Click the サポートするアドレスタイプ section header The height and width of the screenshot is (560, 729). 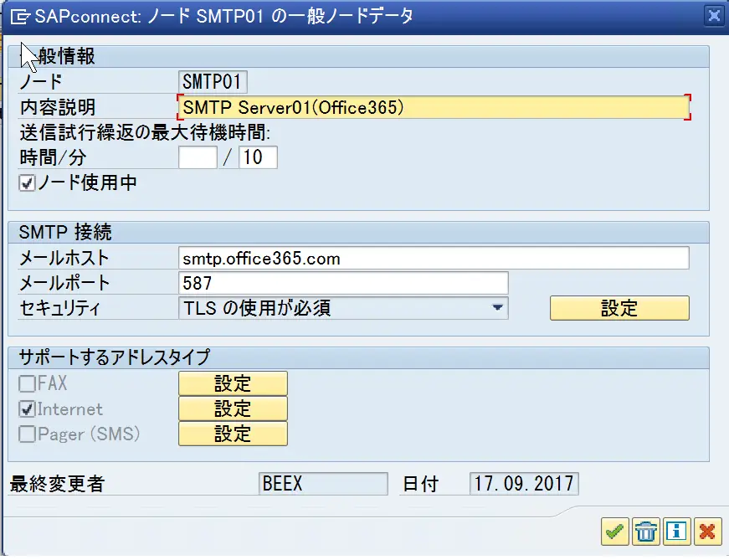click(115, 357)
